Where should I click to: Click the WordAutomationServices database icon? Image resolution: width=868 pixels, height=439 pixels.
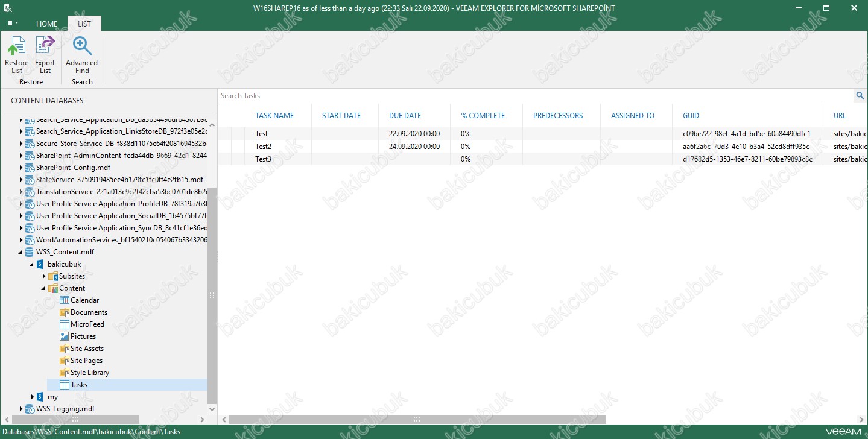point(30,240)
